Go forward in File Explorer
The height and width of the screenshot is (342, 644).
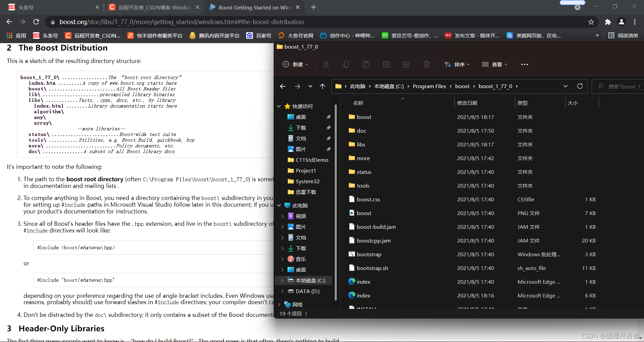(298, 86)
